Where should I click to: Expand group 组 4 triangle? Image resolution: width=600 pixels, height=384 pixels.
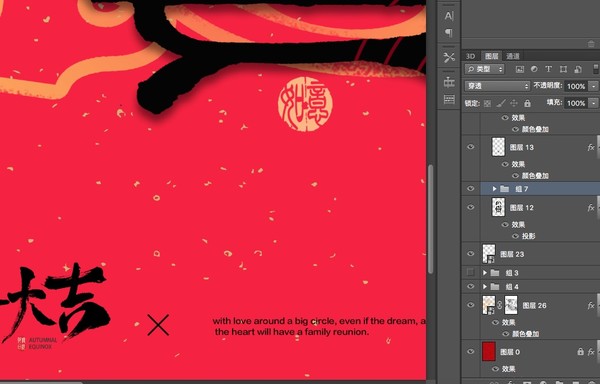tap(484, 286)
